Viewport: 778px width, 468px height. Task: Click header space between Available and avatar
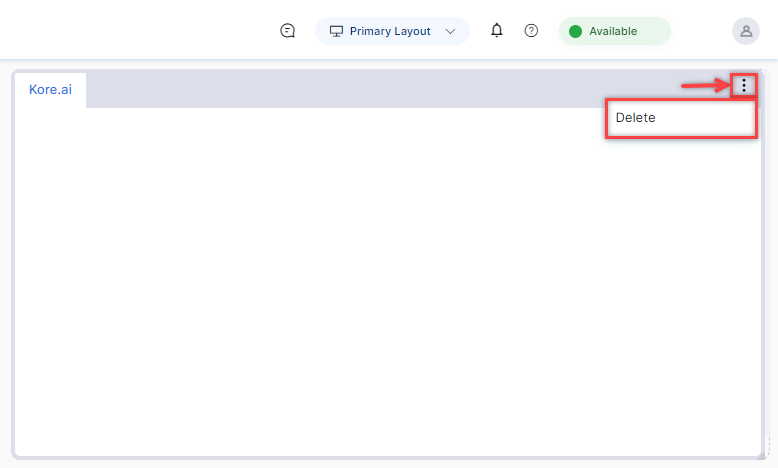point(700,31)
